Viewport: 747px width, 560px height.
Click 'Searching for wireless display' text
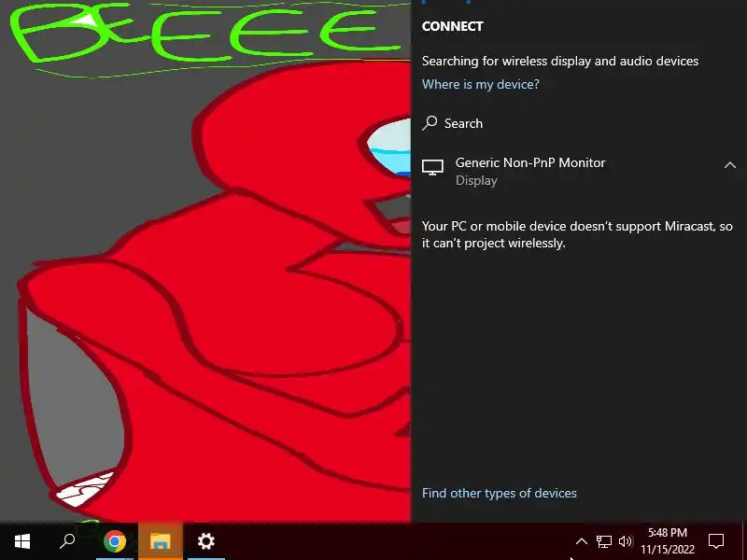click(560, 61)
